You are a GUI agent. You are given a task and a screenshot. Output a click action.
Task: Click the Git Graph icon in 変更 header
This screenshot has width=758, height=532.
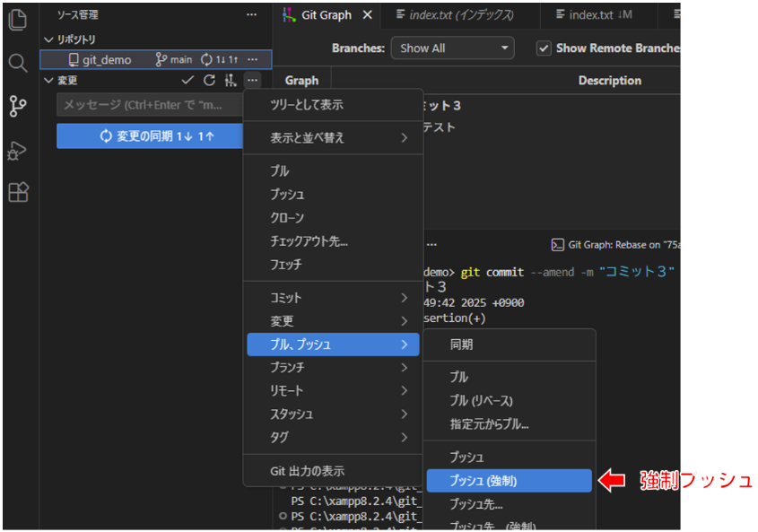[231, 81]
